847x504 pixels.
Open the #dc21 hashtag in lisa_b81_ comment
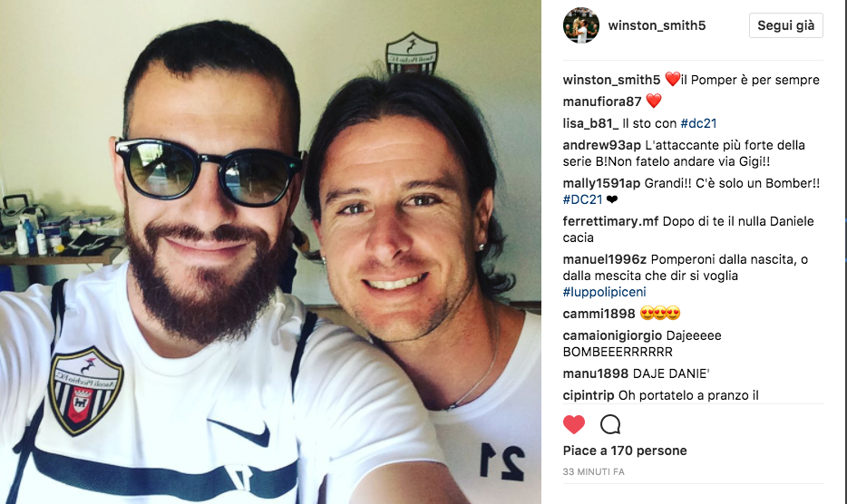coord(698,123)
